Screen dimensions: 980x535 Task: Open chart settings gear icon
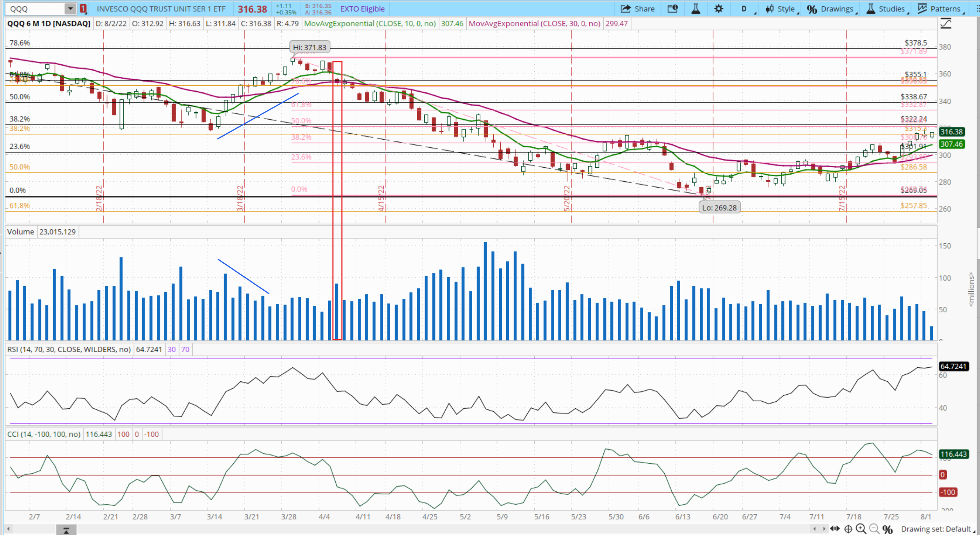(x=719, y=9)
